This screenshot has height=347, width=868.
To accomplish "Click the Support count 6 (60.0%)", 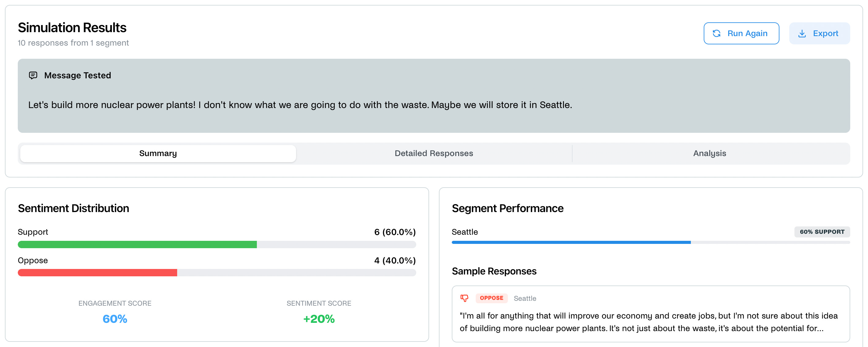I will point(394,232).
